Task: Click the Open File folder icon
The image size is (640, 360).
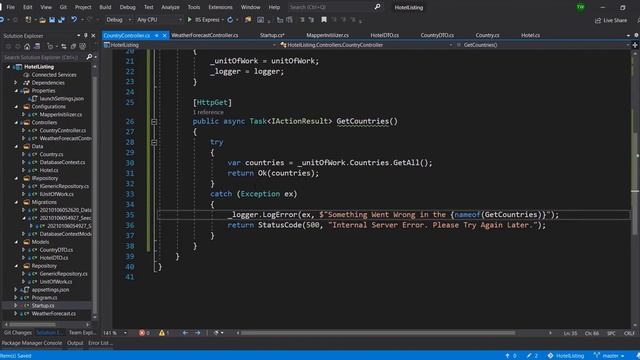Action: (x=42, y=20)
